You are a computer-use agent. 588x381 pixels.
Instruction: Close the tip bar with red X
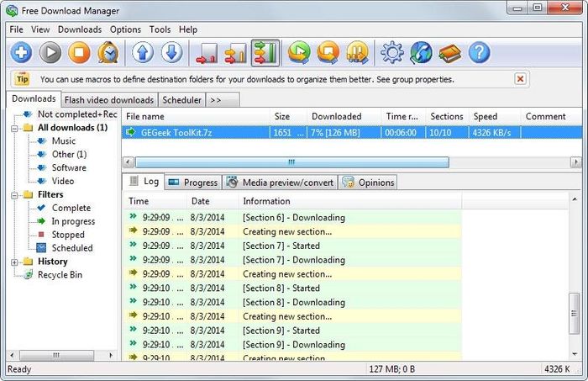pyautogui.click(x=521, y=79)
